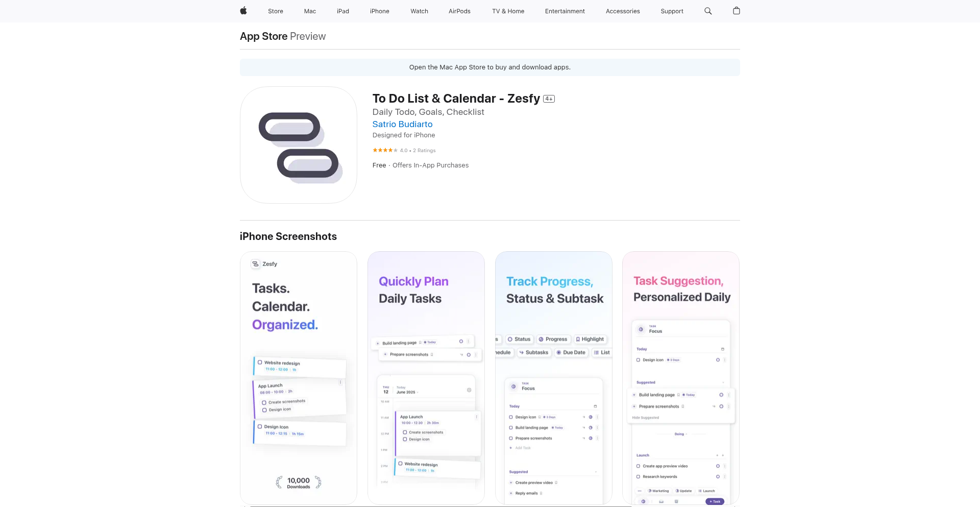Open the Store menu
This screenshot has height=507, width=980.
276,11
